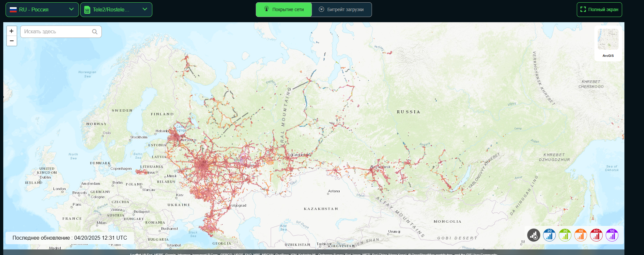This screenshot has width=644, height=255.
Task: Click the Tashkent city label
Action: tap(324, 244)
